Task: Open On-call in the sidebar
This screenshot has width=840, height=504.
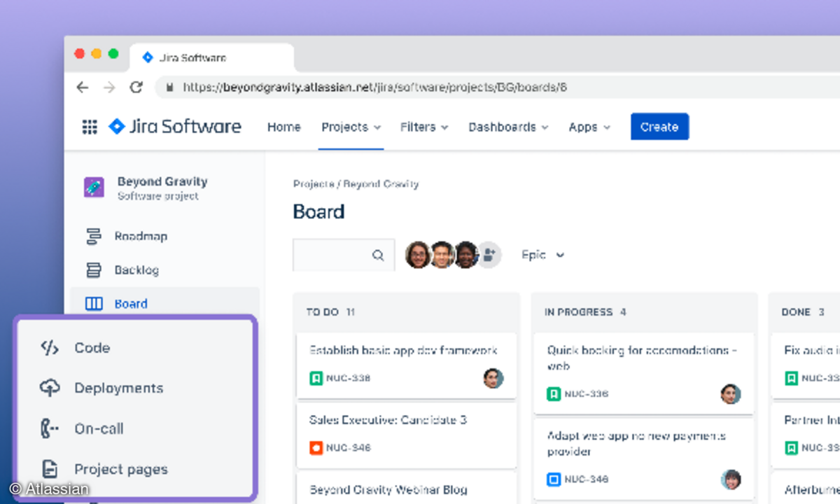Action: [99, 428]
